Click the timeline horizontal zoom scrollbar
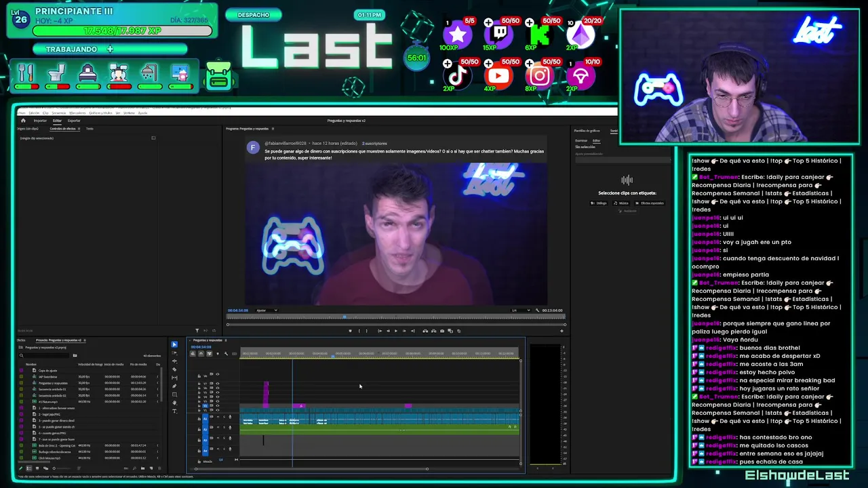868x488 pixels. pyautogui.click(x=311, y=468)
